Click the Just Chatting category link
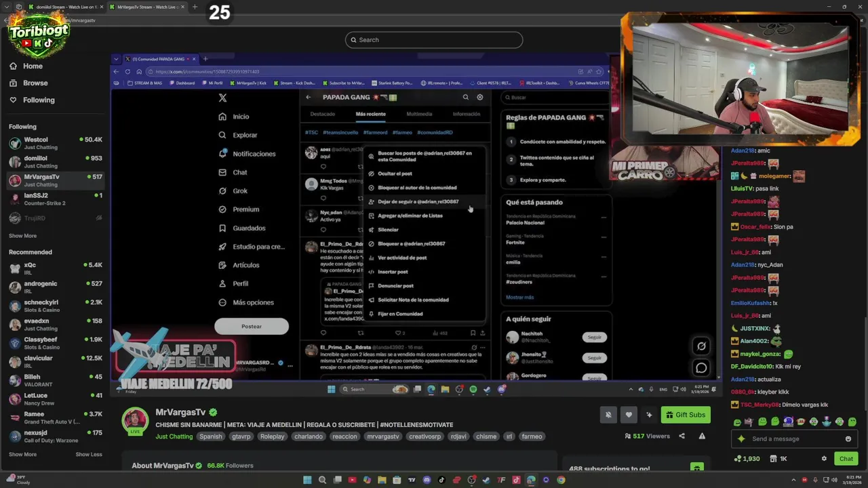The height and width of the screenshot is (488, 868). [x=174, y=436]
